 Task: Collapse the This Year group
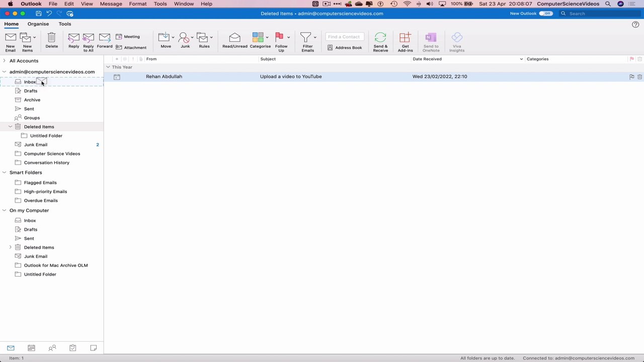(108, 67)
